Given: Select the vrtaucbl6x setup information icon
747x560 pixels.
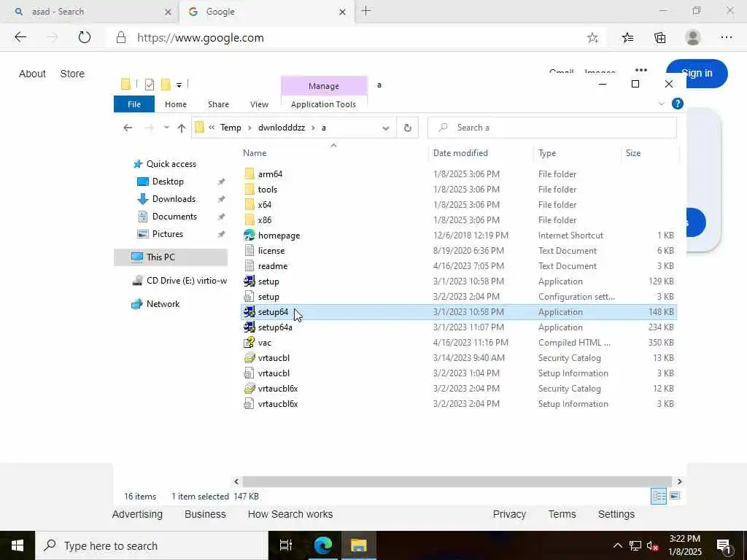Looking at the screenshot, I should click(x=249, y=404).
